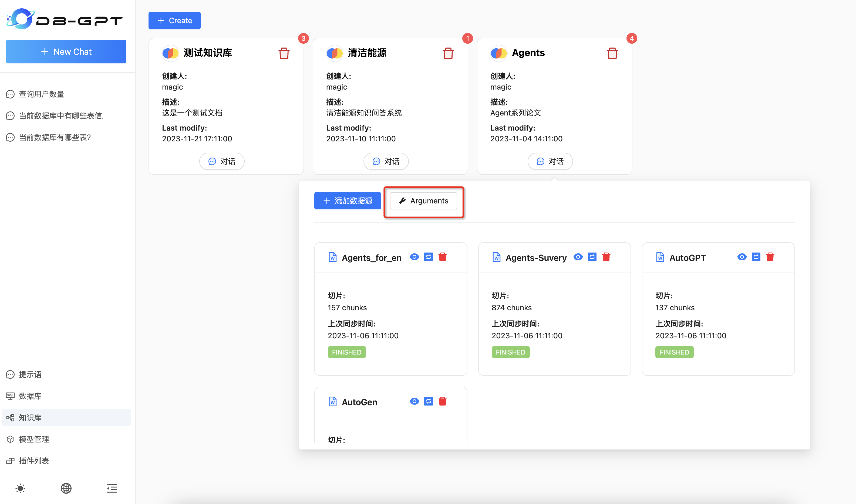Click eye icon on AutoGPT document
Screen dimensions: 856x504
pos(742,257)
